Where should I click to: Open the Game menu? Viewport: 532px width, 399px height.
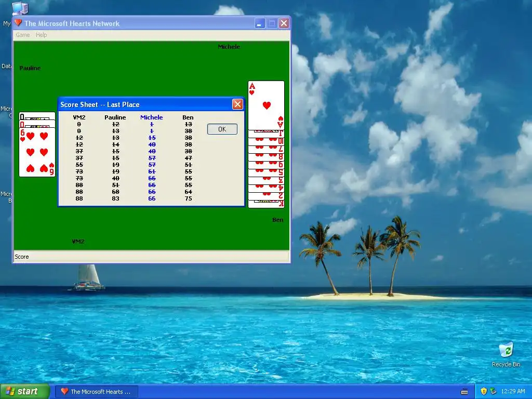tap(23, 35)
